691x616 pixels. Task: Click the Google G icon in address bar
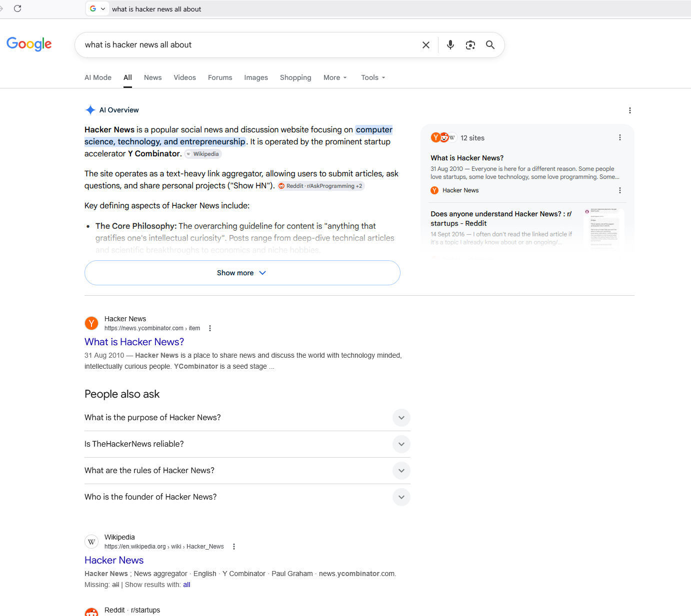click(x=93, y=8)
